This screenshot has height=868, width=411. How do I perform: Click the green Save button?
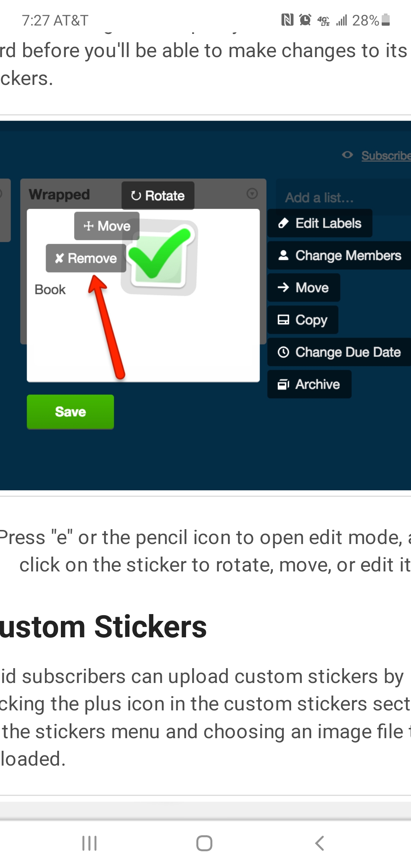[70, 412]
